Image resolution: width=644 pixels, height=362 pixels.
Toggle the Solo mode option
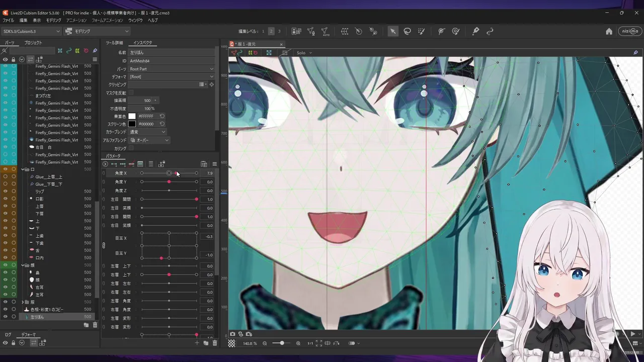coord(304,53)
